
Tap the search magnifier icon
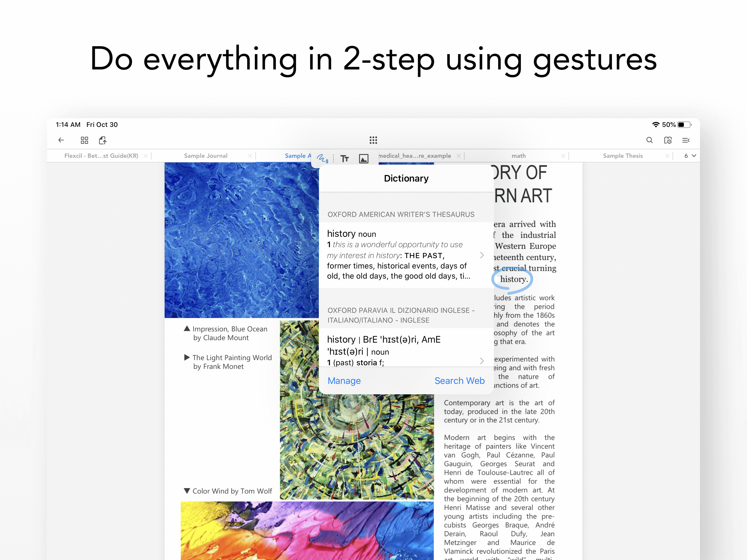(649, 140)
